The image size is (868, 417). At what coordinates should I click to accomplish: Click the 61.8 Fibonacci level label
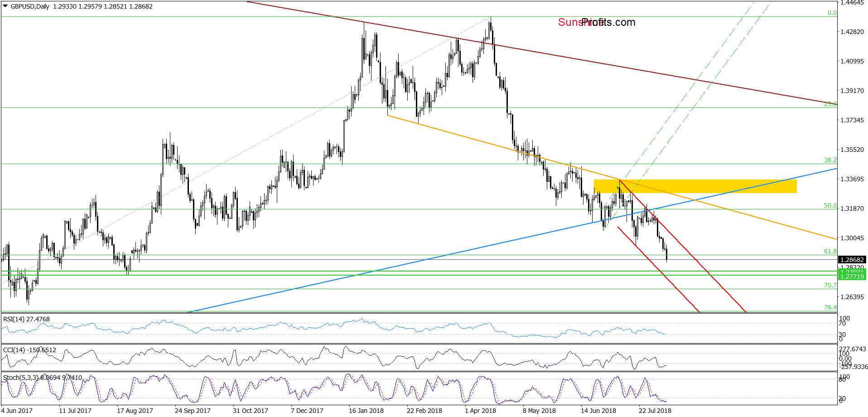point(830,251)
